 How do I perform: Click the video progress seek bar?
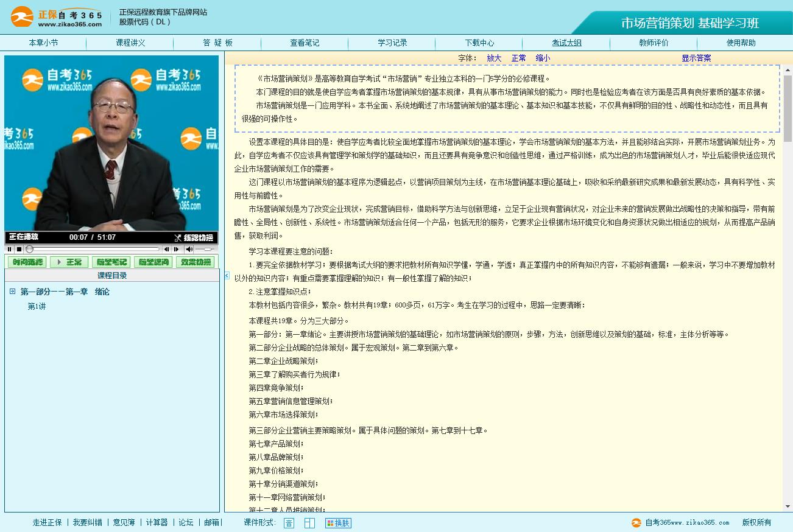coord(93,250)
